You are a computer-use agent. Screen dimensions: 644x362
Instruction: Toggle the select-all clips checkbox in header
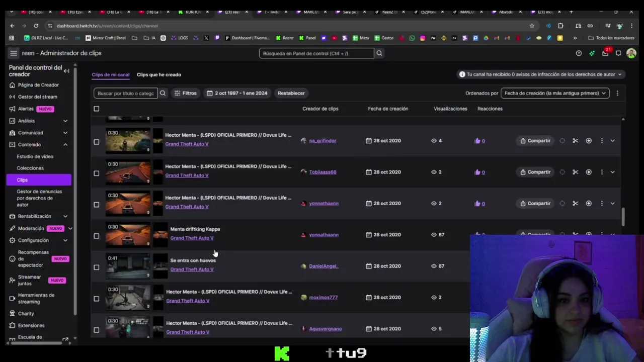tap(97, 109)
